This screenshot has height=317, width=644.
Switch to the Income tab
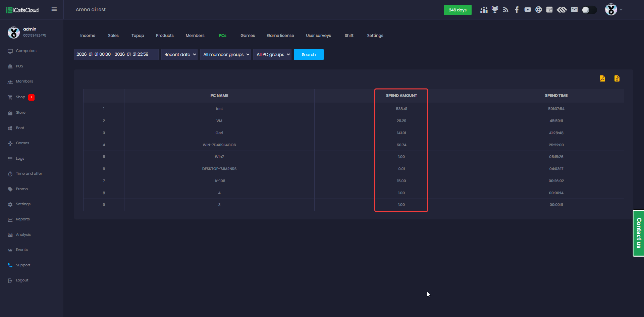(x=88, y=36)
